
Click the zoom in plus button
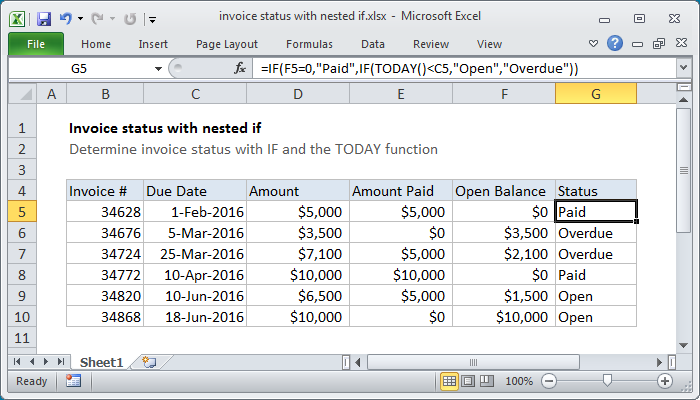click(x=664, y=381)
